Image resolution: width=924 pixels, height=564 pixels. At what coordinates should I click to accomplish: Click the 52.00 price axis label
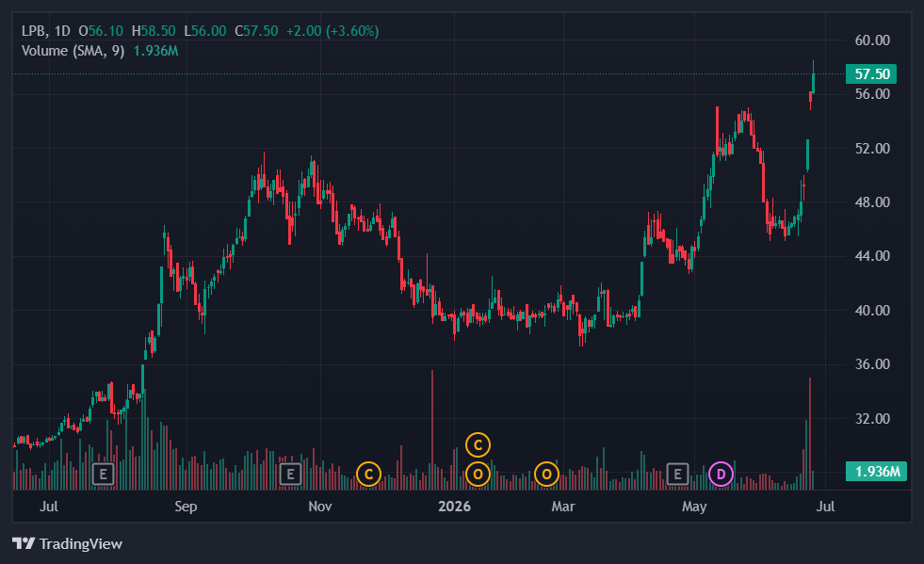pyautogui.click(x=872, y=149)
